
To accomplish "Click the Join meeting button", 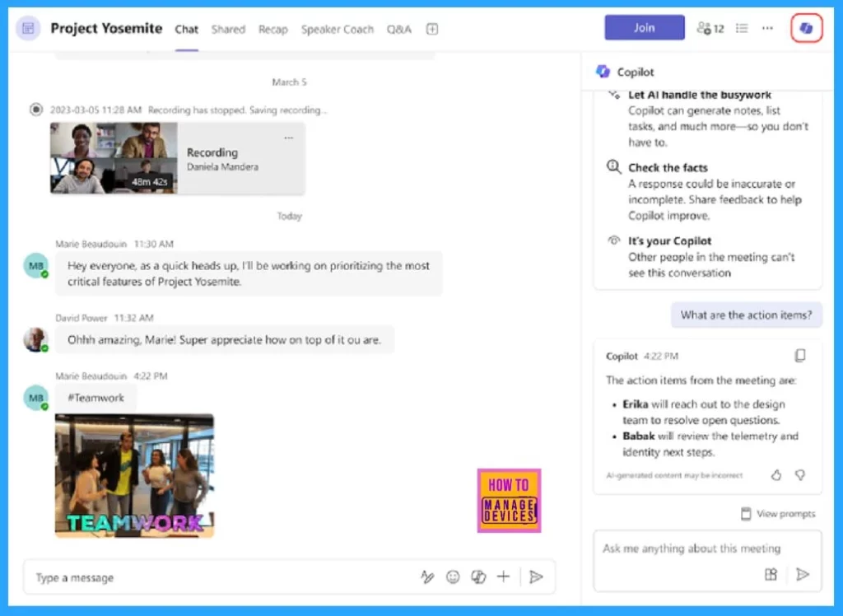I will (x=644, y=27).
